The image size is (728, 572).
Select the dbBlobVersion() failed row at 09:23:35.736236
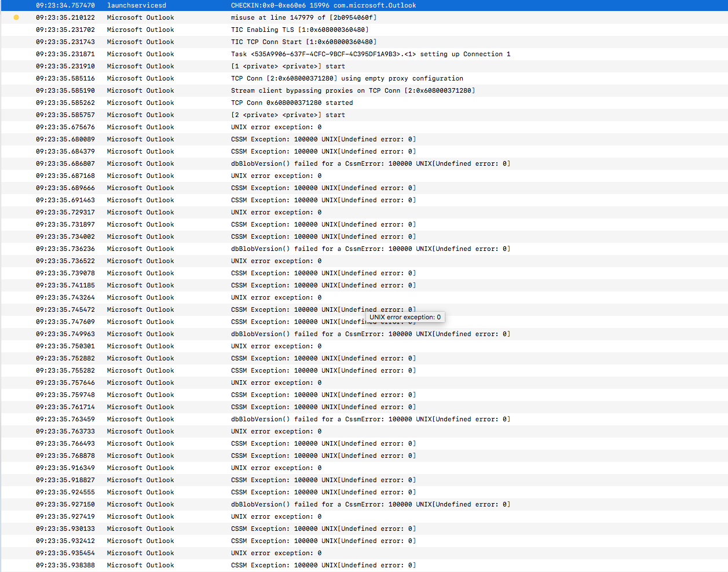364,249
